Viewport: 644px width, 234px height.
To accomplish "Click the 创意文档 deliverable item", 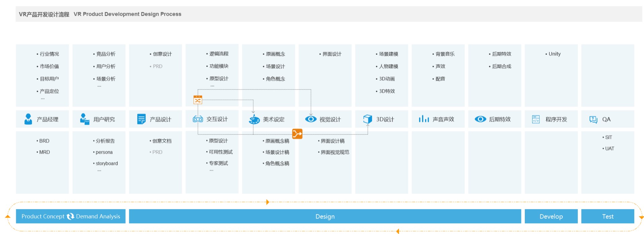I will 160,141.
